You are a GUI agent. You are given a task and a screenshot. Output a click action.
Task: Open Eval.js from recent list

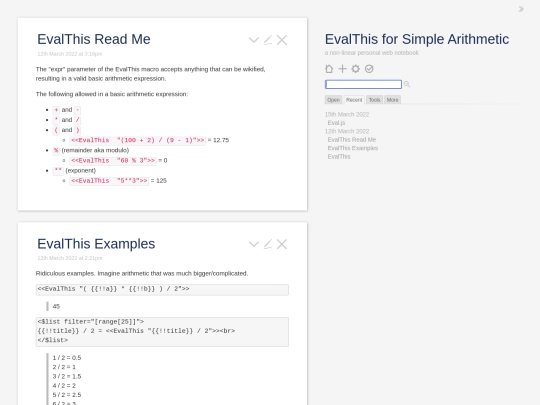pos(336,123)
